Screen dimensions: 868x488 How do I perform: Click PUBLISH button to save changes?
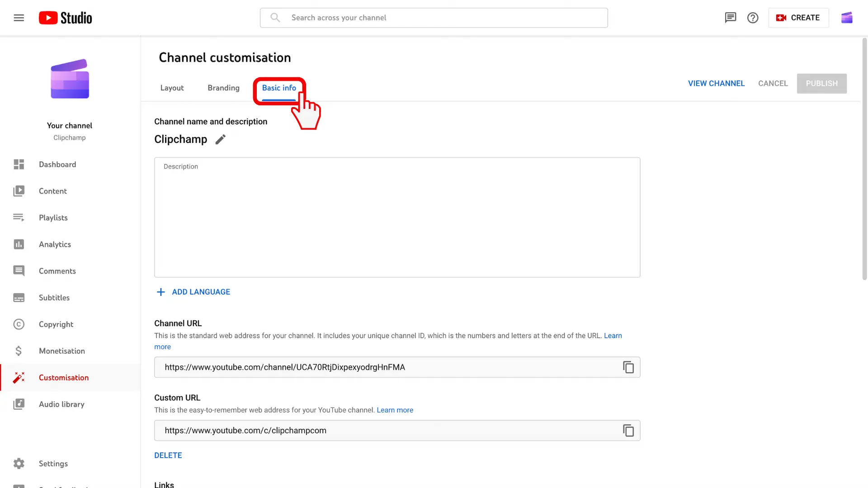click(x=821, y=84)
